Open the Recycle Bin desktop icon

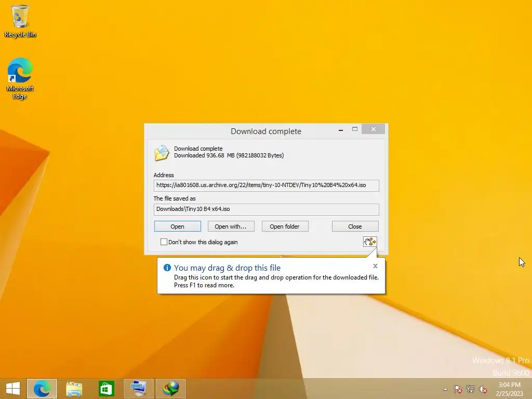pos(20,21)
